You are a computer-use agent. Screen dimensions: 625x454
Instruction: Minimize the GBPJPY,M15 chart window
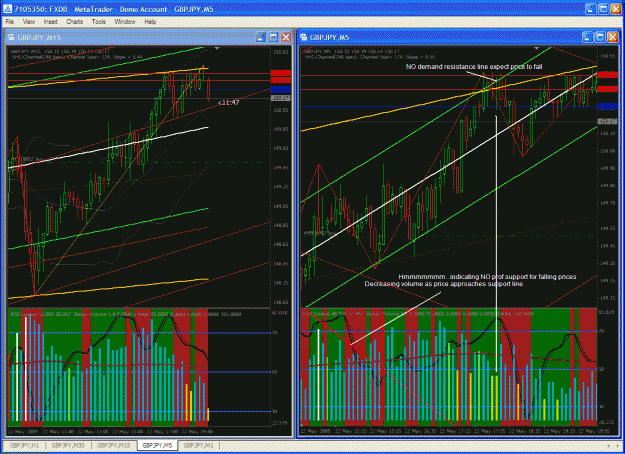[x=261, y=37]
